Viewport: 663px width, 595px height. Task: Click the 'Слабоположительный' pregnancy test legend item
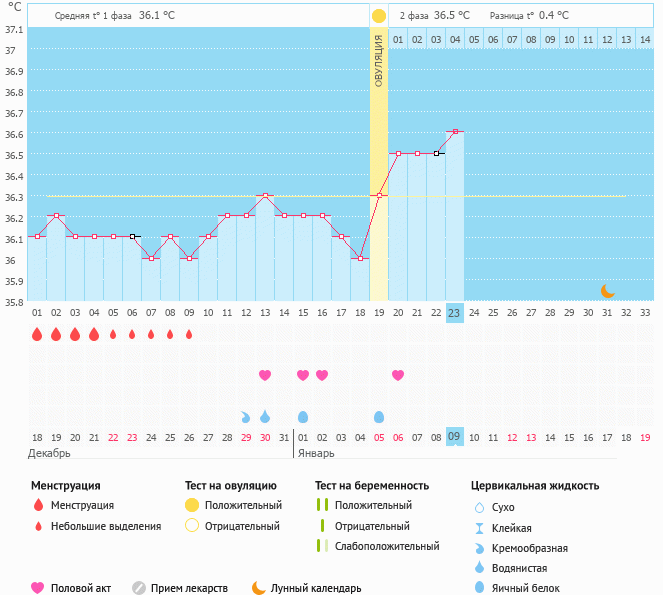tap(322, 546)
